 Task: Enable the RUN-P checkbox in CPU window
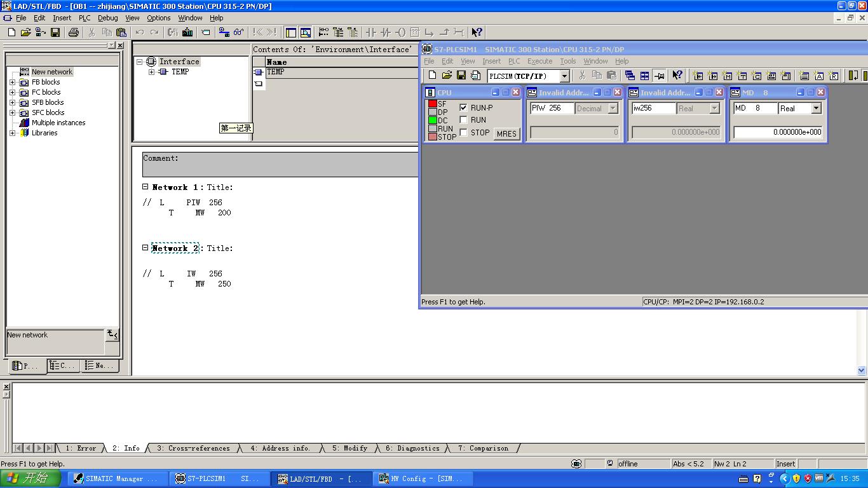pos(463,108)
